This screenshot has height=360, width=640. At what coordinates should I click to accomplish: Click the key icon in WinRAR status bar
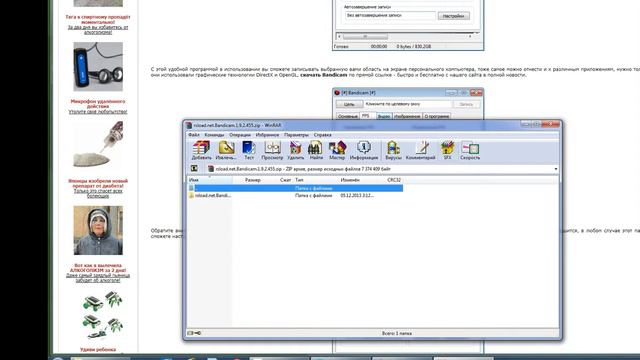198,333
